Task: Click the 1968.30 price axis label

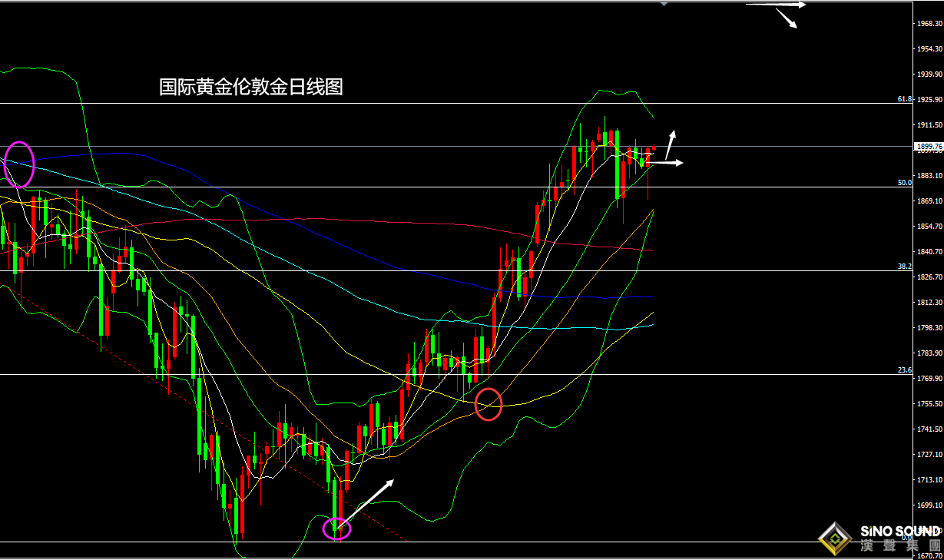Action: tap(929, 24)
